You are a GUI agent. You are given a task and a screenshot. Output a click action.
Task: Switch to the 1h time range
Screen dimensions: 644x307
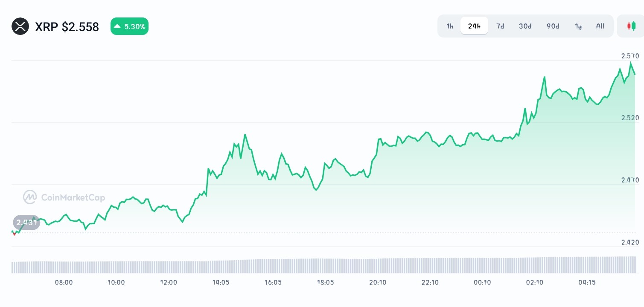tap(450, 26)
